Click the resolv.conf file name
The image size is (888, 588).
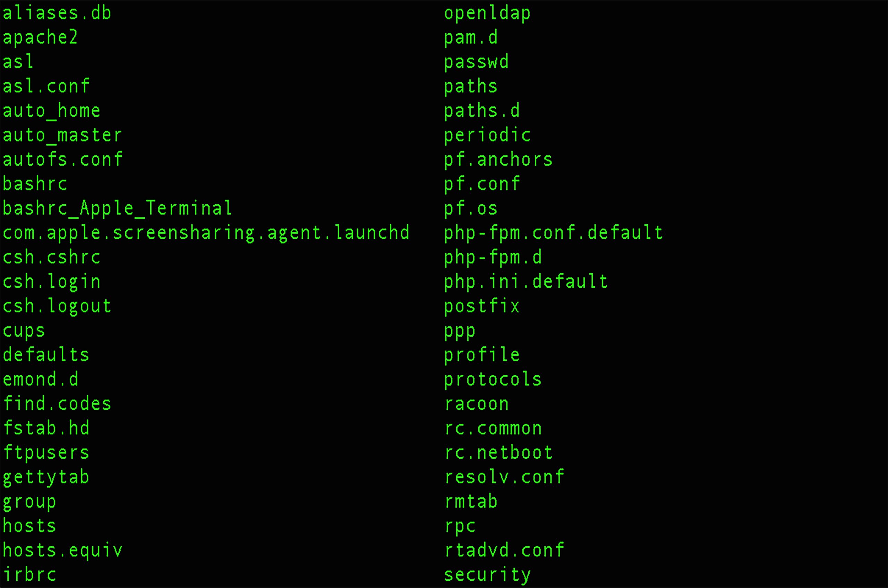click(x=504, y=477)
